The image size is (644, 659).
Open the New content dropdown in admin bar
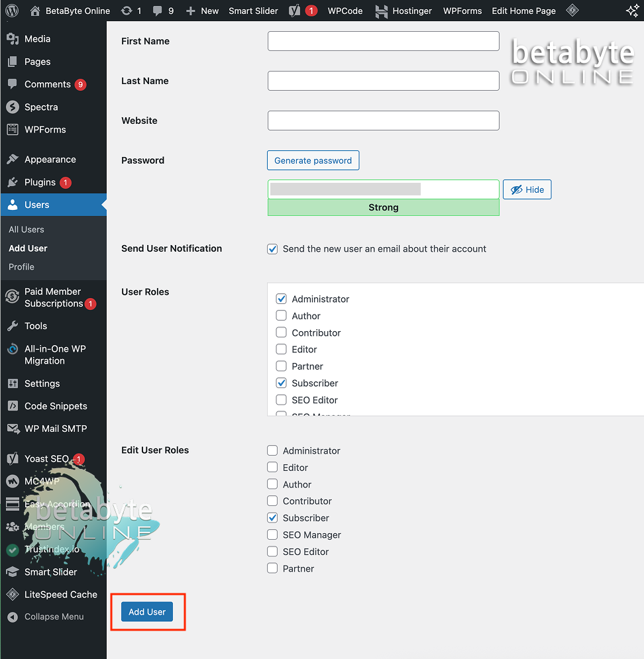[x=202, y=11]
